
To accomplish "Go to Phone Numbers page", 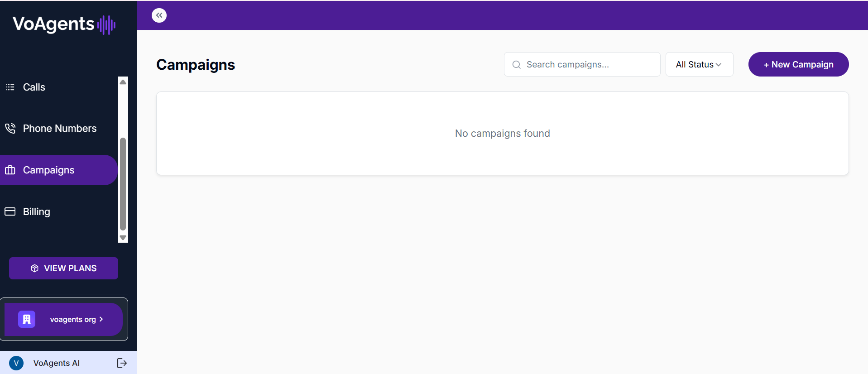I will click(x=59, y=129).
